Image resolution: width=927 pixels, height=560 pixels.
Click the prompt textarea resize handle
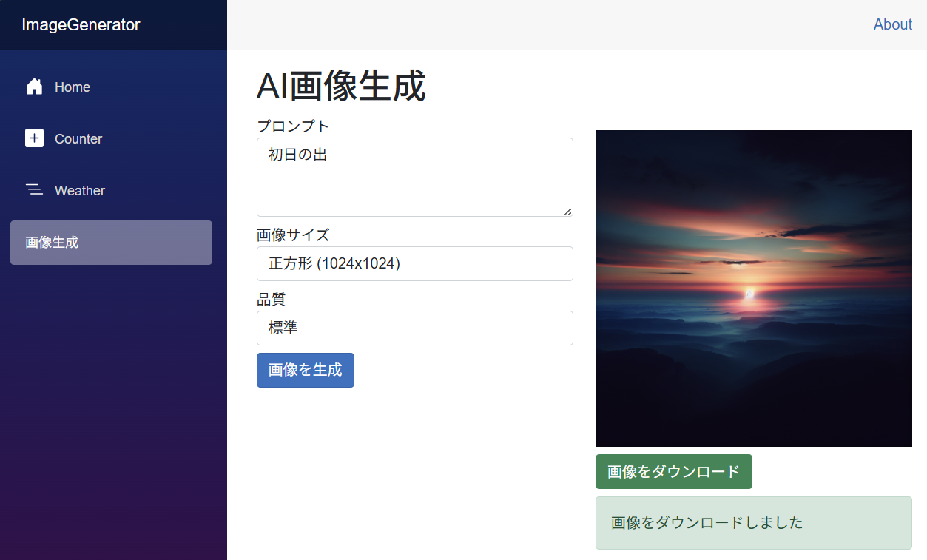567,212
